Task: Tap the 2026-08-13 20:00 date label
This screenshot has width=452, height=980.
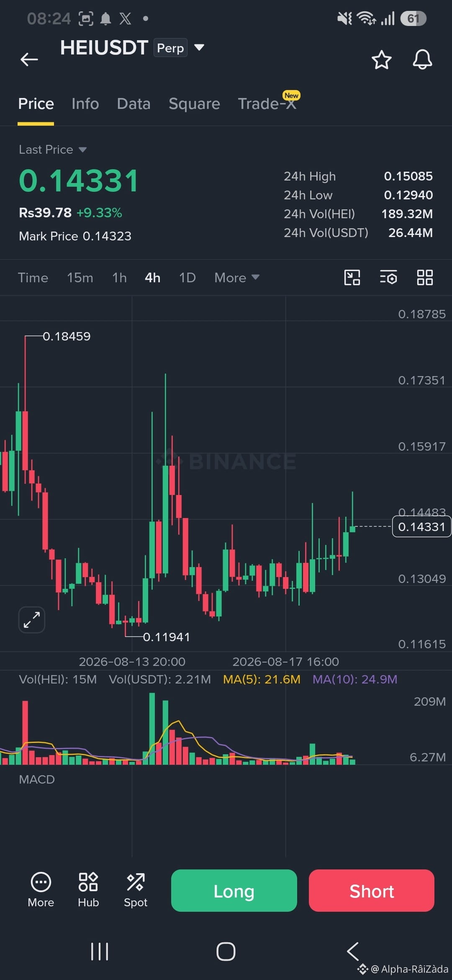Action: coord(132,662)
